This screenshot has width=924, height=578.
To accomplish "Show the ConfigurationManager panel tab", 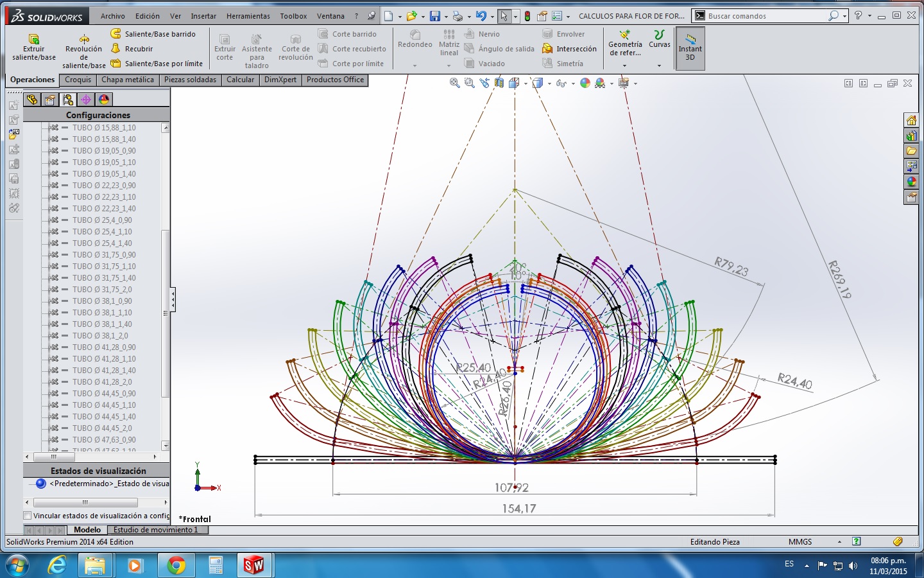I will pos(68,100).
